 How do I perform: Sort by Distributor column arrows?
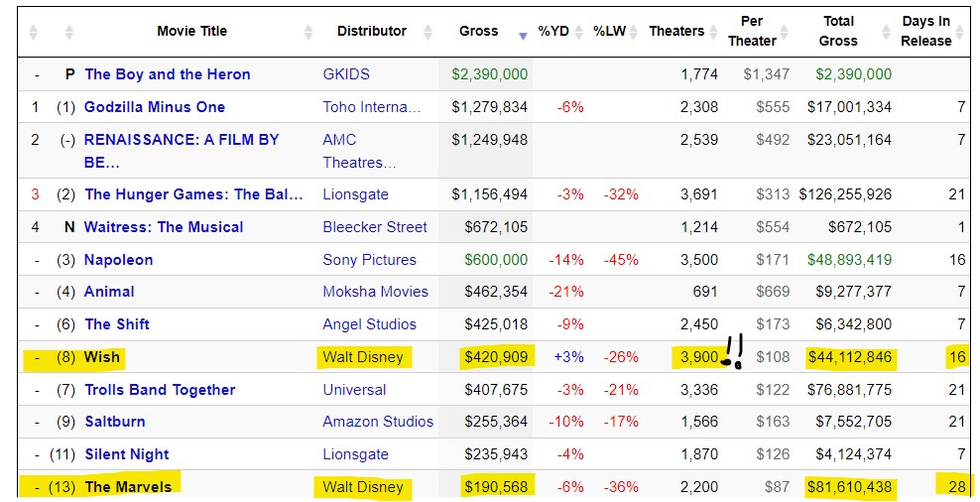tap(428, 32)
